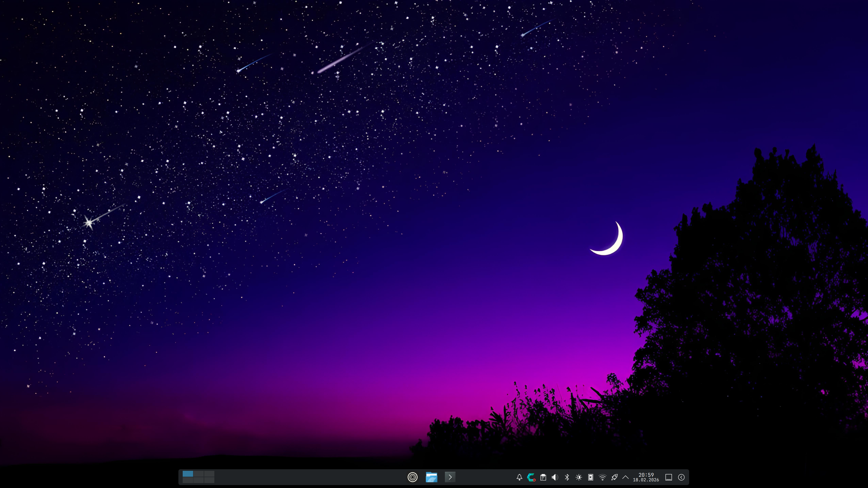Viewport: 868px width, 488px height.
Task: Open the Garuda update notifier tray icon
Action: click(x=531, y=477)
